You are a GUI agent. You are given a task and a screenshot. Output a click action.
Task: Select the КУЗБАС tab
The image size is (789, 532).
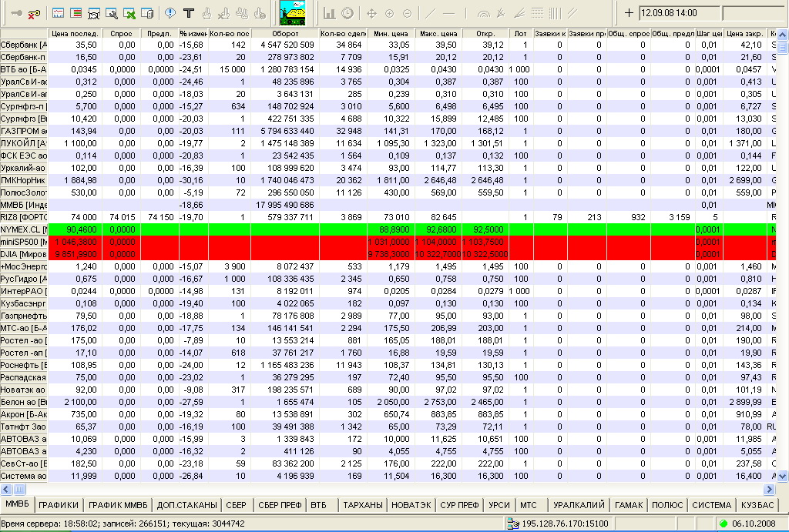(757, 505)
